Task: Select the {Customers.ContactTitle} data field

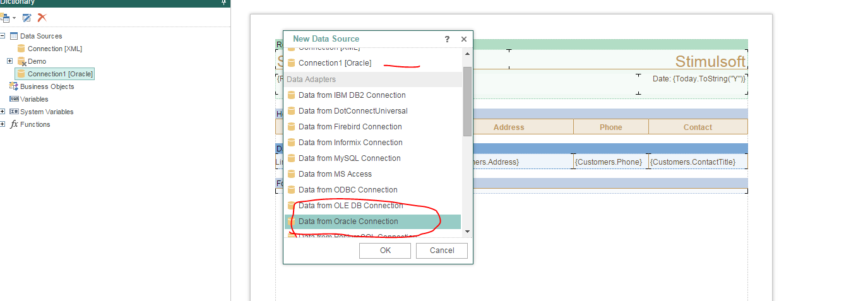Action: [698, 162]
